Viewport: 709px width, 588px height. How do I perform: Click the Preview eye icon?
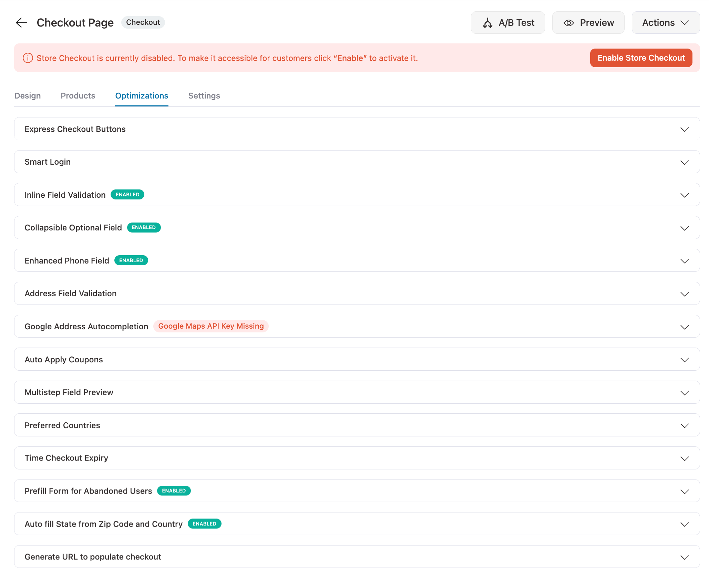[x=568, y=23]
